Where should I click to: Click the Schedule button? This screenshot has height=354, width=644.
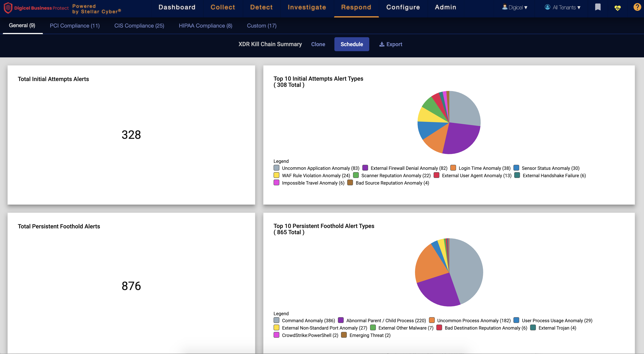[x=351, y=44]
